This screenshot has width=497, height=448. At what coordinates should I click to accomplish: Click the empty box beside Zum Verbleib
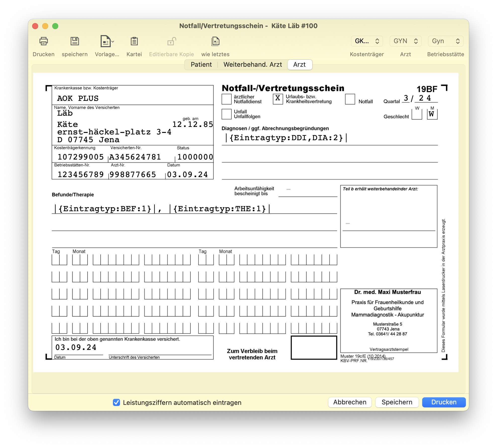[x=314, y=348]
